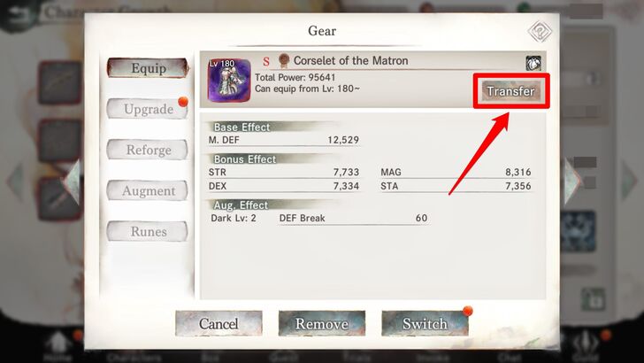Tap the blue accessory slot on right
Image resolution: width=644 pixels, height=363 pixels.
point(578,231)
